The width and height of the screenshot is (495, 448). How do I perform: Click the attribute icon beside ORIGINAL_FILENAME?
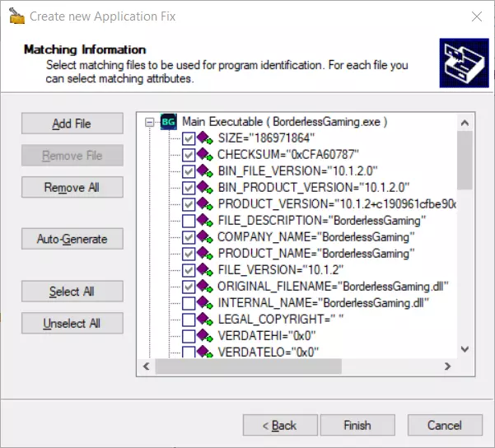(204, 287)
